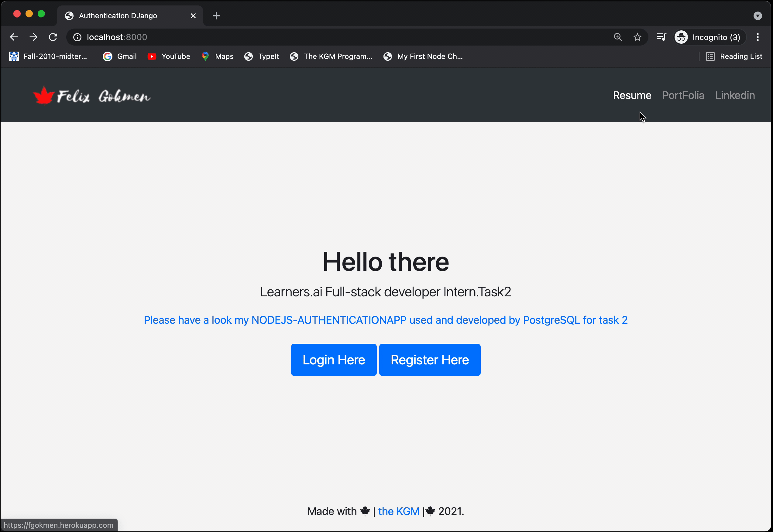Bookmark this page with star icon

pos(637,37)
